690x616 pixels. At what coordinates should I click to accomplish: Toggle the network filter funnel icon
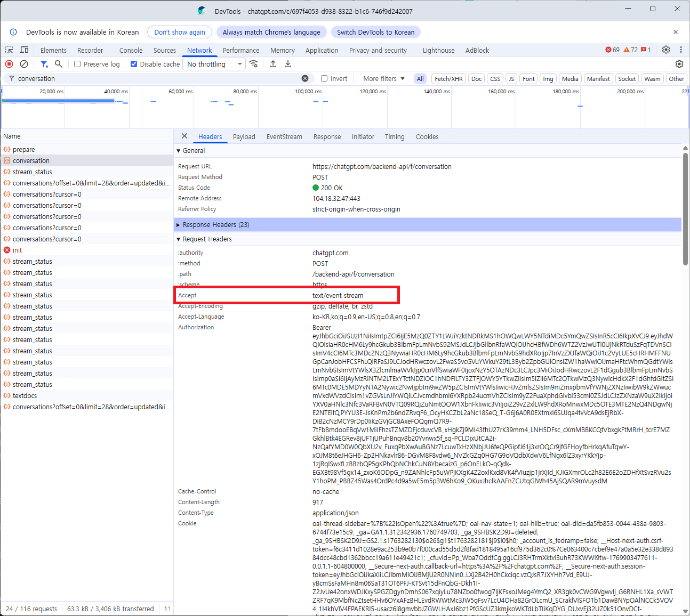[x=44, y=64]
